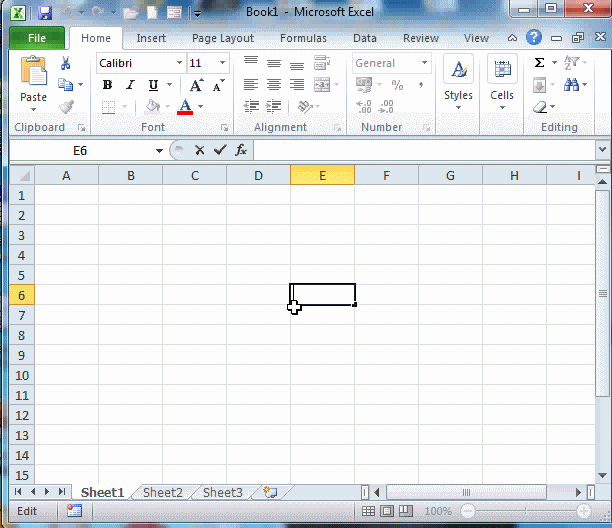
Task: Select the Format Painter brush
Action: 66,106
